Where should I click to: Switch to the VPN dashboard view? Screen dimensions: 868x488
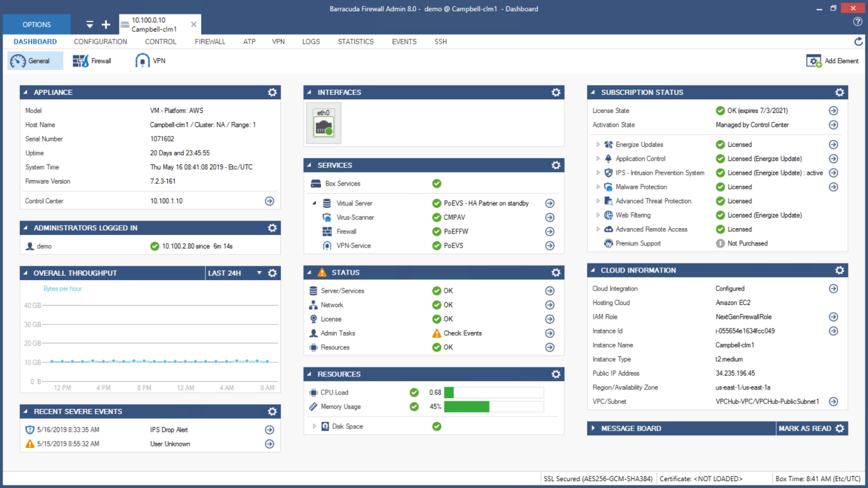(150, 60)
